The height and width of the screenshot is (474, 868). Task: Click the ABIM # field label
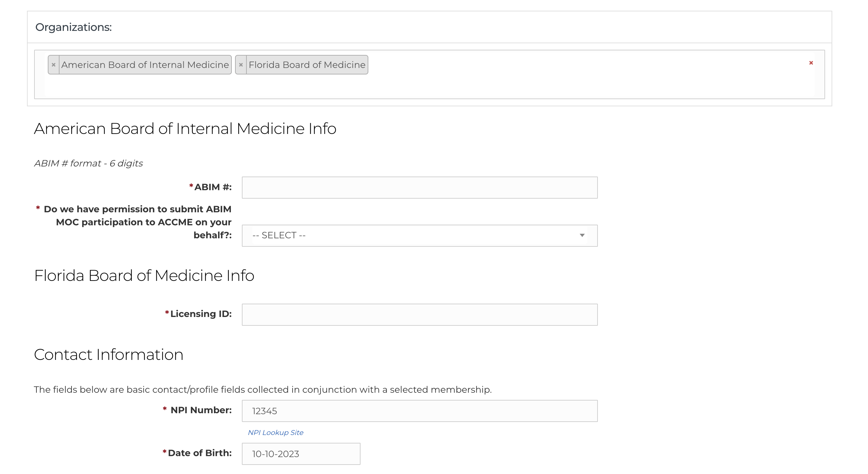[213, 187]
